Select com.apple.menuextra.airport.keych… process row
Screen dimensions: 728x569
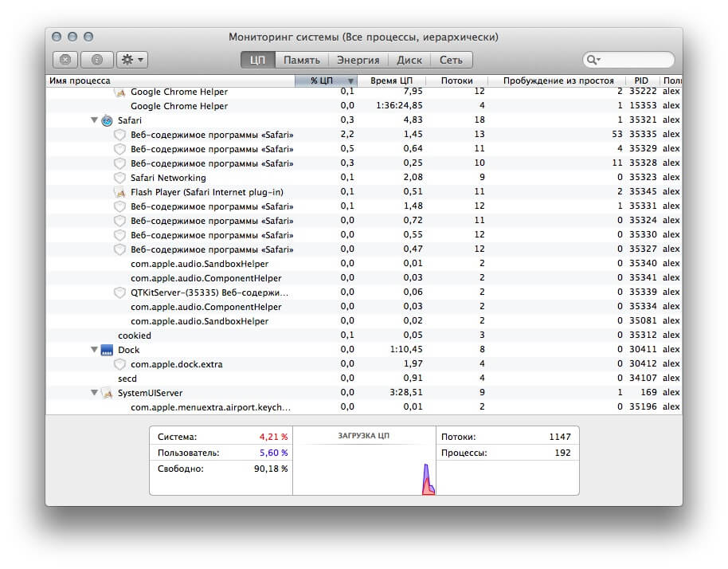pyautogui.click(x=364, y=407)
